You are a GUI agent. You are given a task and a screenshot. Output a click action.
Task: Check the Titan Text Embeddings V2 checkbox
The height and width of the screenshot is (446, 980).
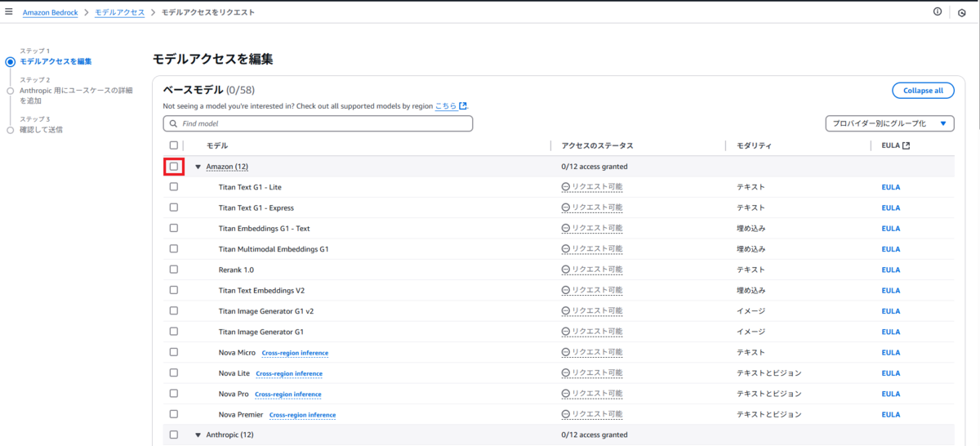(173, 290)
